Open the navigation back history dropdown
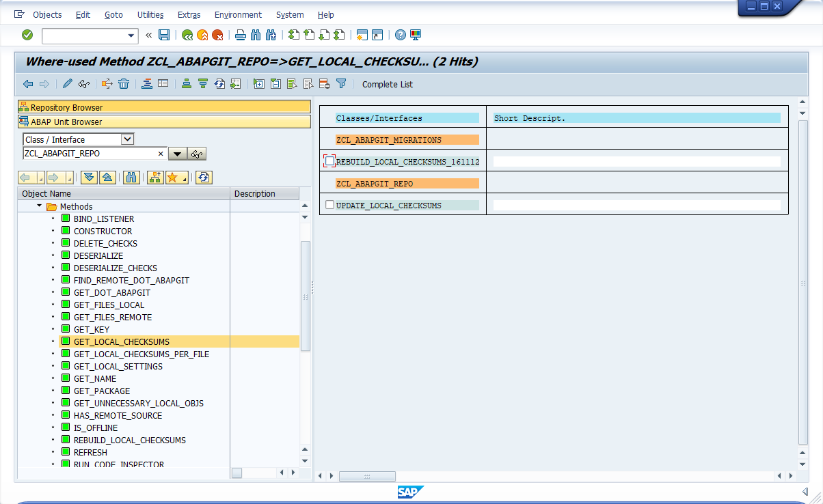The image size is (823, 504). pos(42,178)
